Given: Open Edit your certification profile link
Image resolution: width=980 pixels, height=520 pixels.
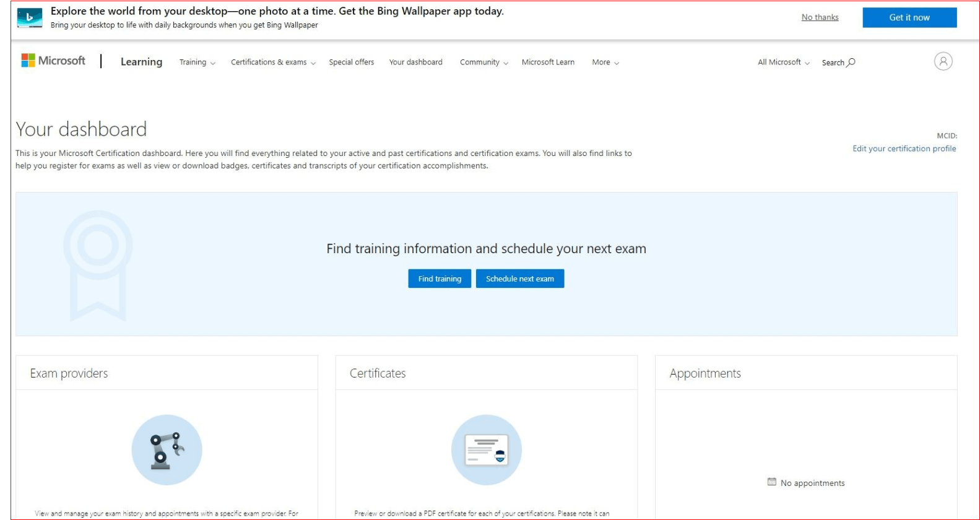Looking at the screenshot, I should tap(904, 149).
